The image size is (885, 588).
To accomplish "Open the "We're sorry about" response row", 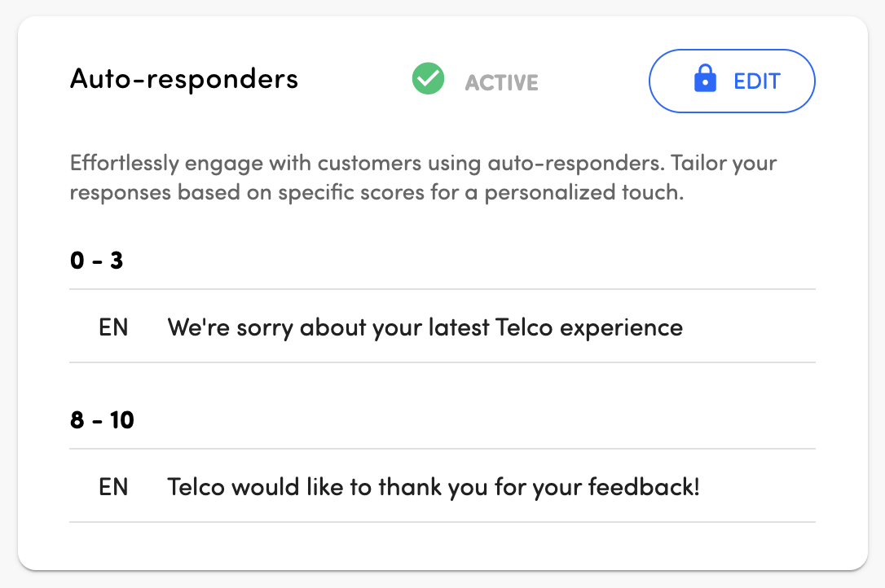I will click(424, 327).
